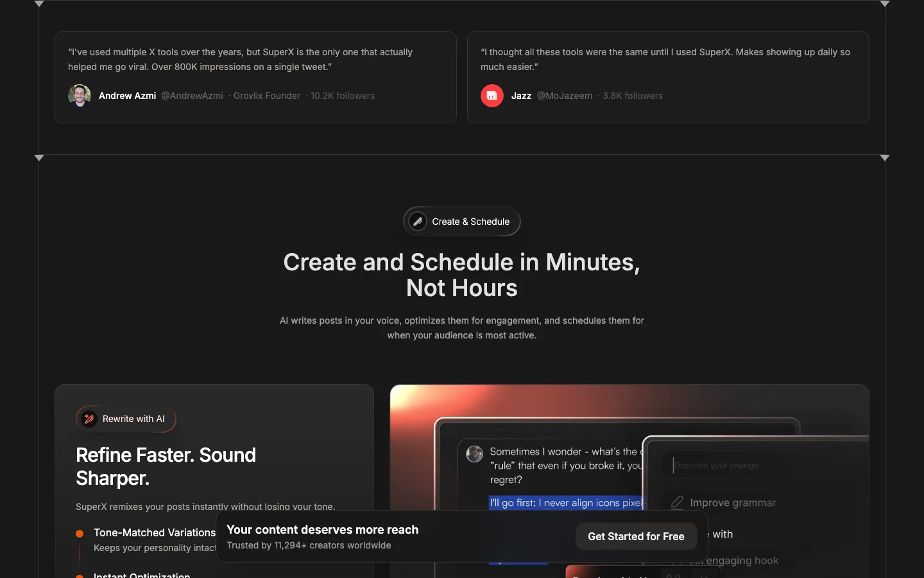Click Jazz's testimonial quote text

coord(665,59)
